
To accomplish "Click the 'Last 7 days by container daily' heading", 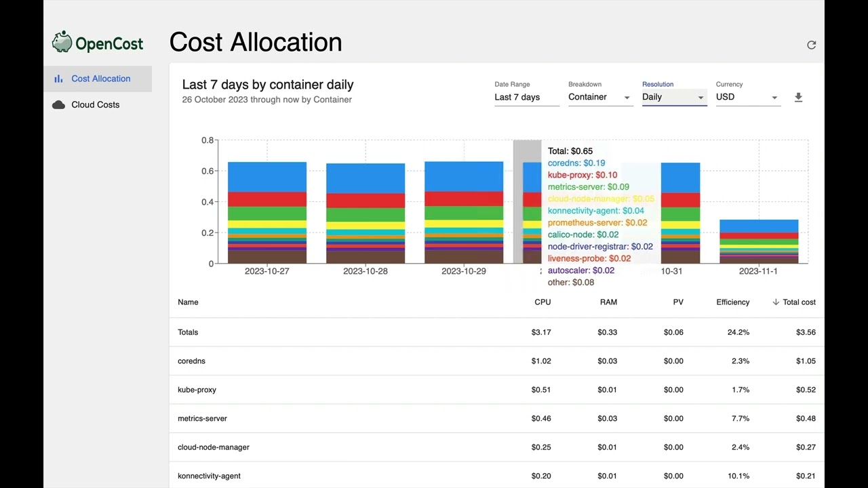I will [x=268, y=85].
